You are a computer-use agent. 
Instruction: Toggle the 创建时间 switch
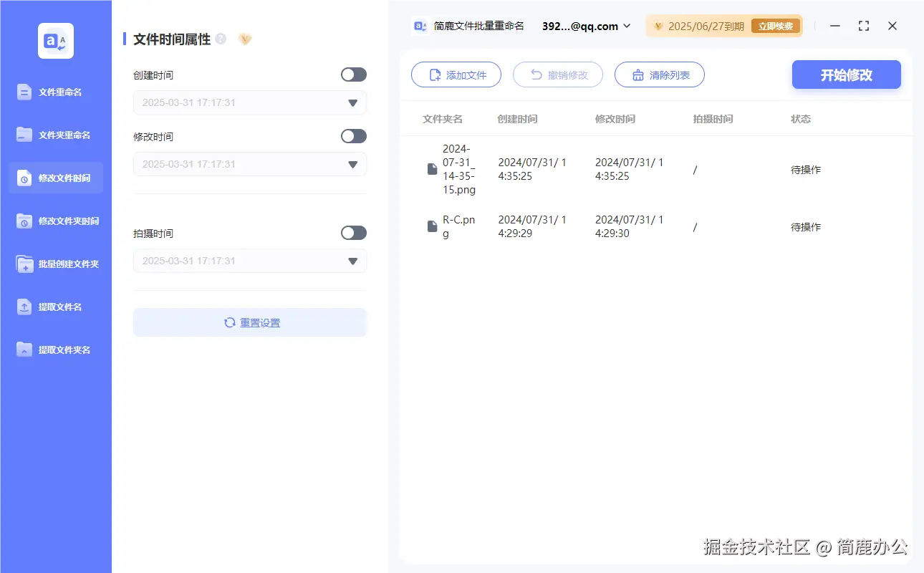[x=354, y=74]
